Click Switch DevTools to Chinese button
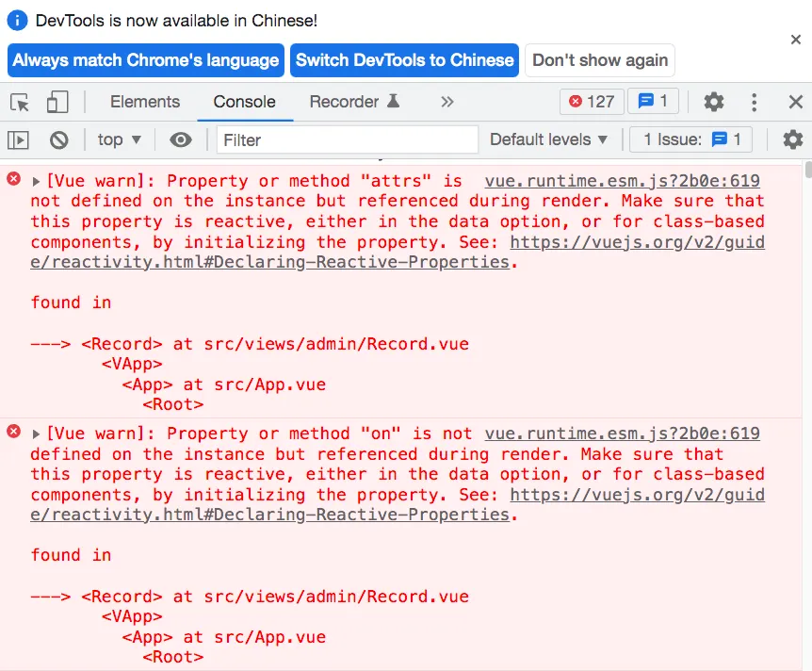 click(x=404, y=60)
